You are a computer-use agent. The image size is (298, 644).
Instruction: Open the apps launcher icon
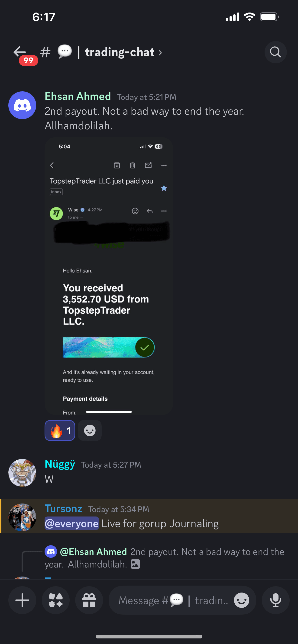click(x=56, y=600)
